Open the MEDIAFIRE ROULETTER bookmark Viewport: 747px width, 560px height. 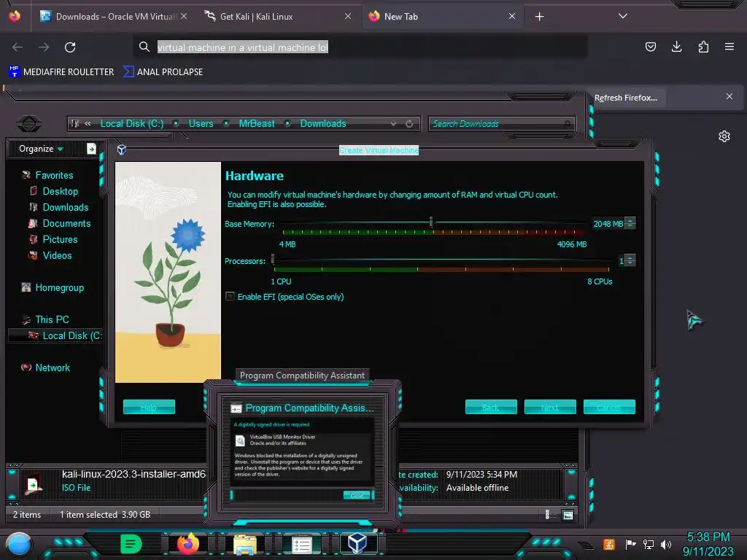click(61, 72)
